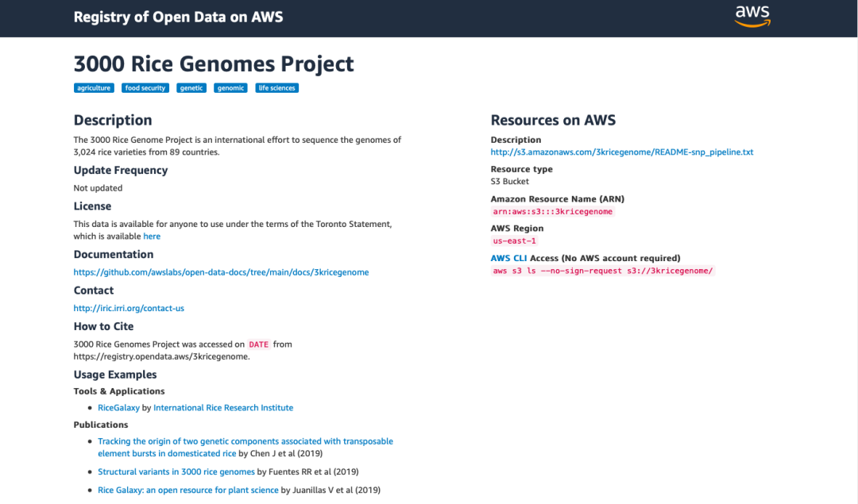Click the registry.opendata.aws/3kricegenome citation URL
858x504 pixels.
[161, 356]
